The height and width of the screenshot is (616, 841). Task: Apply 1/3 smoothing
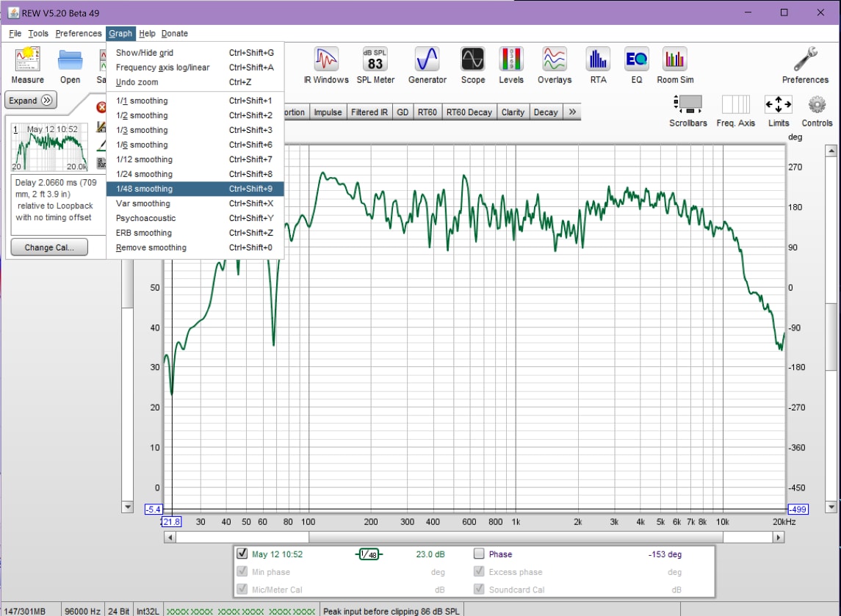coord(195,130)
